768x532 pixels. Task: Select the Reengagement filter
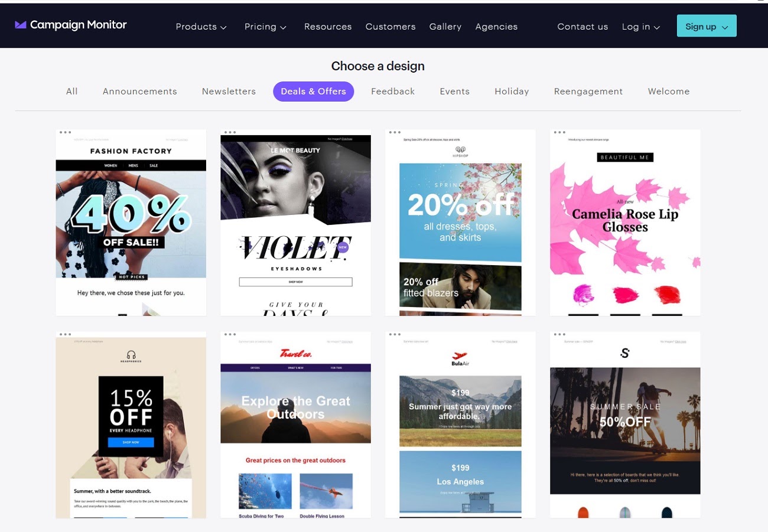coord(588,91)
